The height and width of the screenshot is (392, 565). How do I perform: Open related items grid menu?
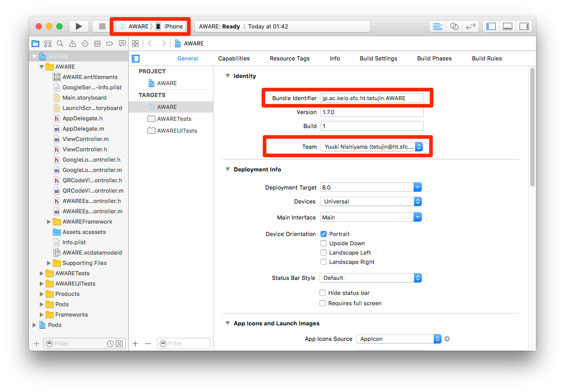135,43
